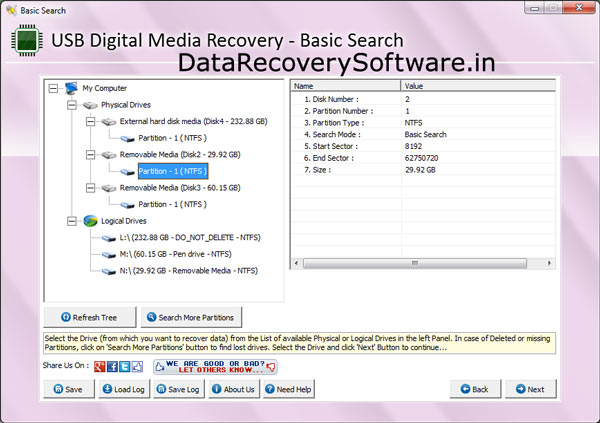This screenshot has width=600, height=423.
Task: Click the Disk2 Removable Media drive icon
Action: (109, 155)
